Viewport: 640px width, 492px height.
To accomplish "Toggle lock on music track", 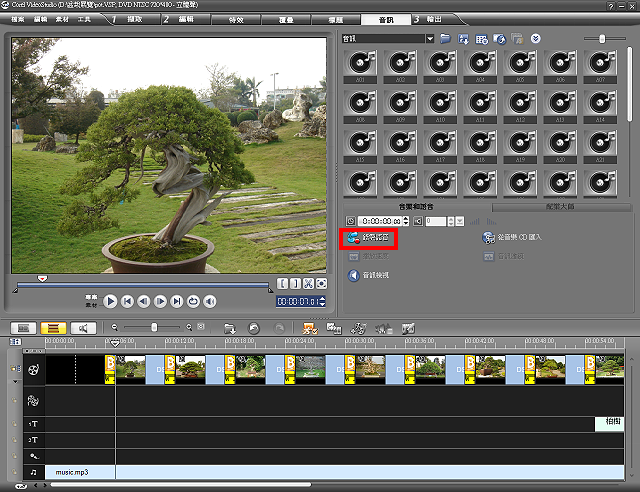I will coord(14,472).
